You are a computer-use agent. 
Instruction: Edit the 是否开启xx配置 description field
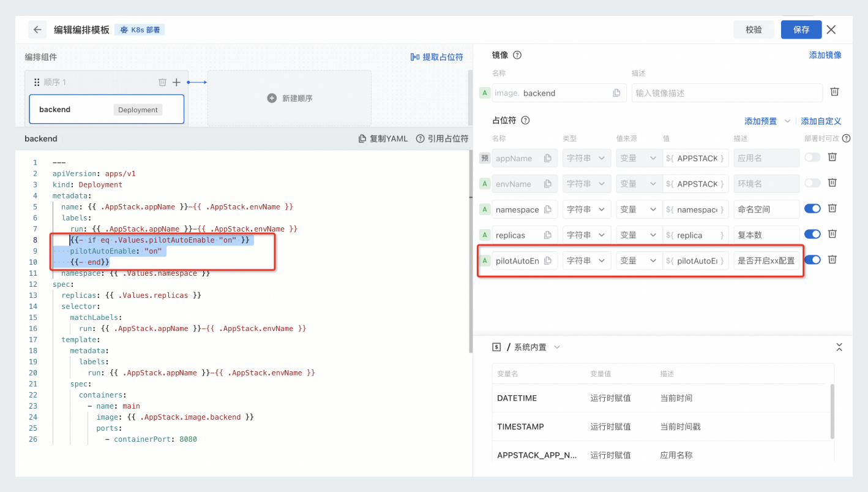coord(766,260)
